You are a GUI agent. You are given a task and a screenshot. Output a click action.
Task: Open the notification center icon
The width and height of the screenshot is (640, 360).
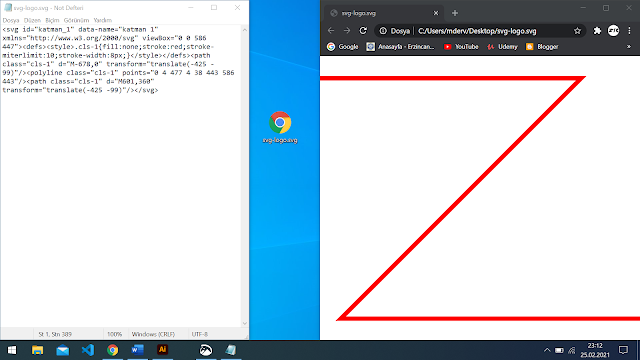pyautogui.click(x=623, y=350)
